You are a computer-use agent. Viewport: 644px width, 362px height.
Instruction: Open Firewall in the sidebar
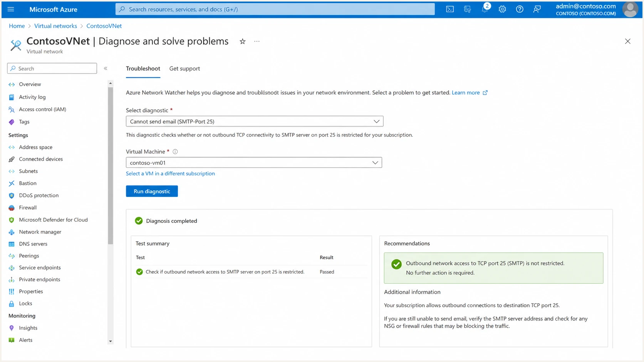coord(28,207)
